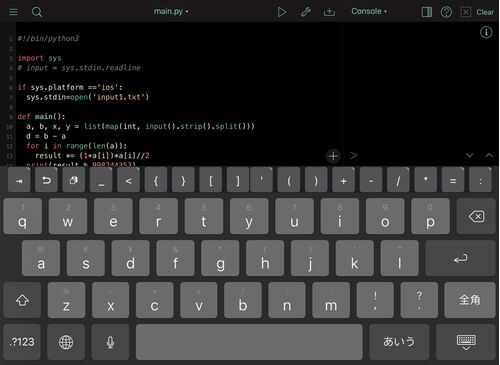This screenshot has height=365, width=500.
Task: Tap the tab indent key
Action: click(19, 180)
